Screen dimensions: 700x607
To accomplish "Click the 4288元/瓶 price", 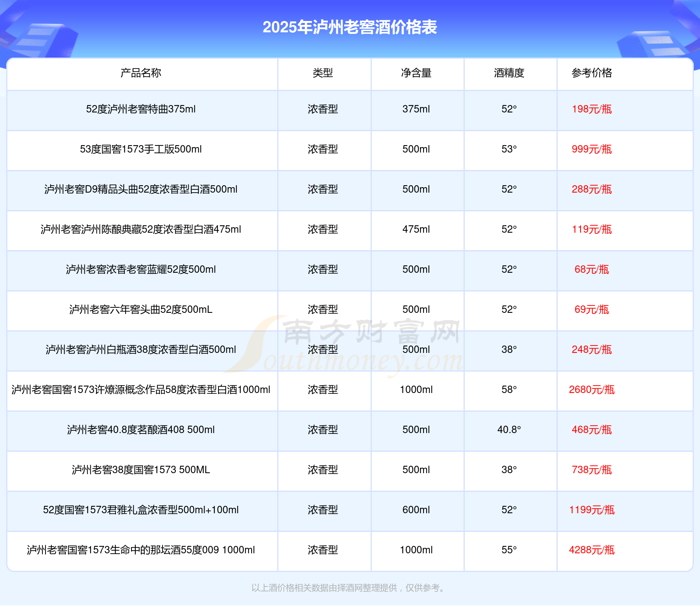I will pos(591,550).
